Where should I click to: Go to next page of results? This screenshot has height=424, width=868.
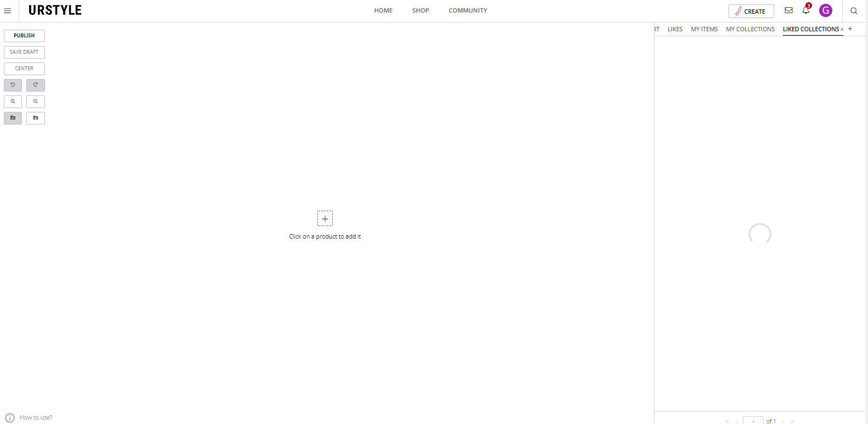click(783, 421)
